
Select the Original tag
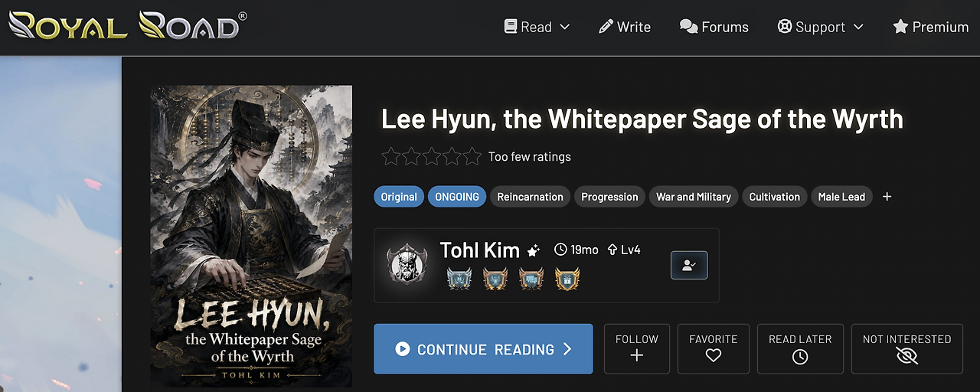click(x=399, y=197)
